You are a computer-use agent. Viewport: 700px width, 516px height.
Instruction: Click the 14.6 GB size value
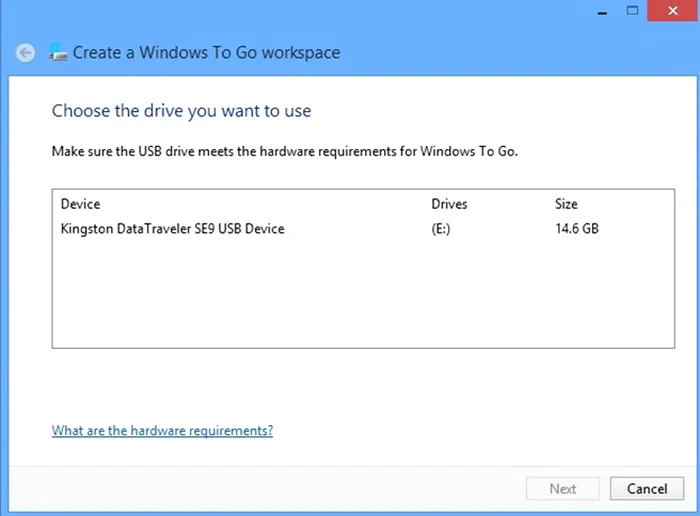click(577, 229)
